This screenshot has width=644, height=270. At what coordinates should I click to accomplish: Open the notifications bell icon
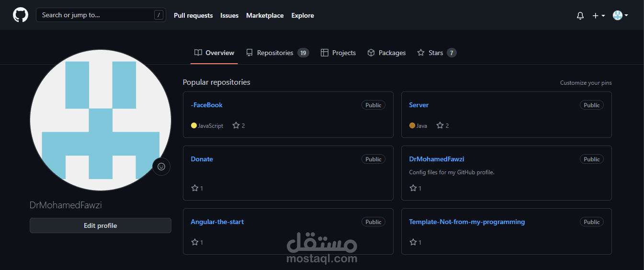pos(580,15)
